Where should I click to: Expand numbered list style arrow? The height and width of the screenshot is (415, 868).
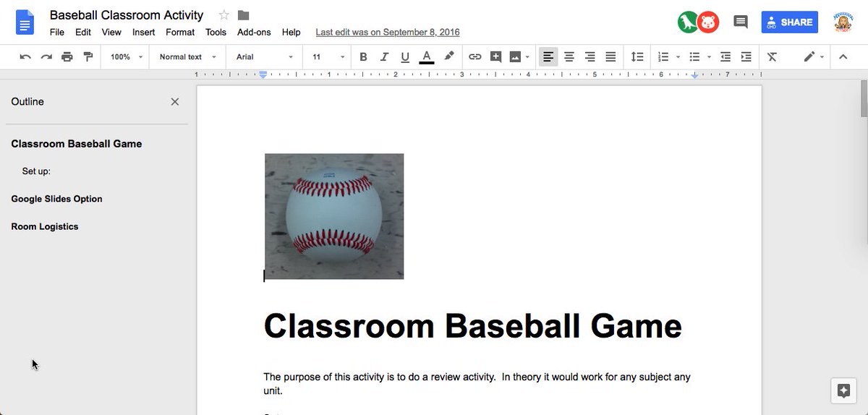(x=678, y=57)
